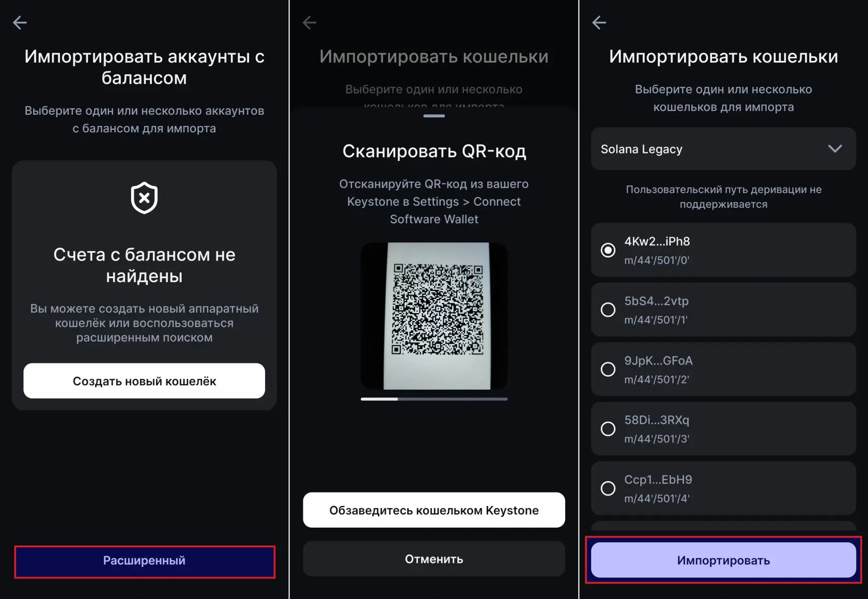This screenshot has width=868, height=599.
Task: Select wallet 4Kw2...iPh8 radio button
Action: (x=608, y=250)
